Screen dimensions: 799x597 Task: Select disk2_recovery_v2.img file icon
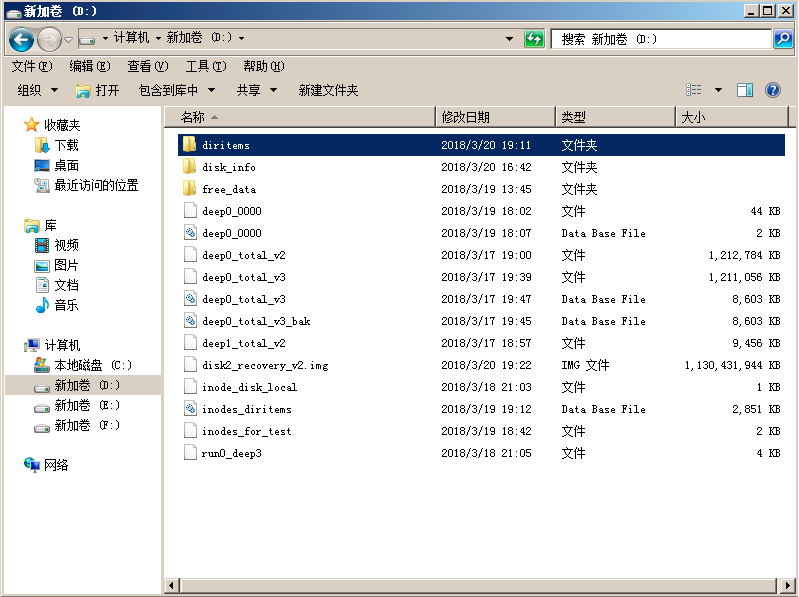190,365
